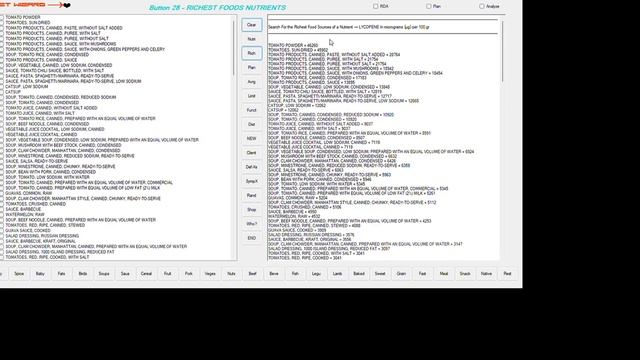Select the Beef food category
The height and width of the screenshot is (360, 640).
tap(252, 274)
